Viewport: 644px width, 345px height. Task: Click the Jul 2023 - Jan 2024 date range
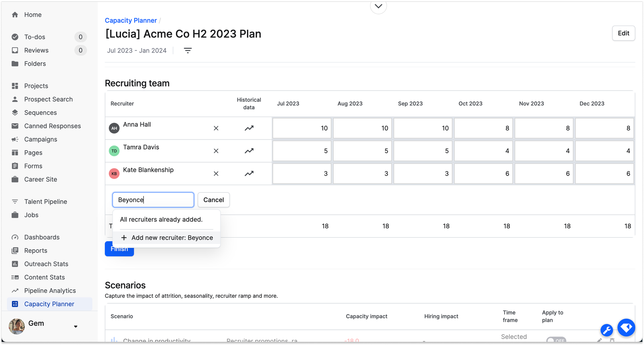(x=137, y=50)
